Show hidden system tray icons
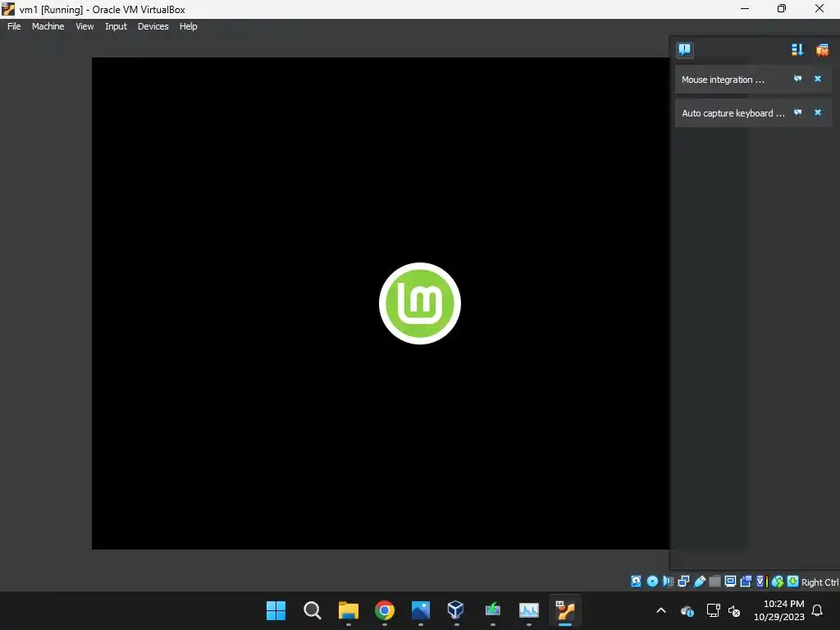This screenshot has width=840, height=630. point(661,610)
